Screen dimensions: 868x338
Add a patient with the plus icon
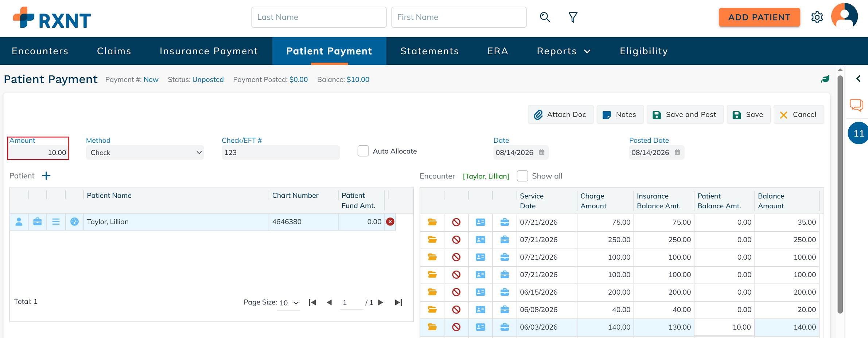pos(46,176)
